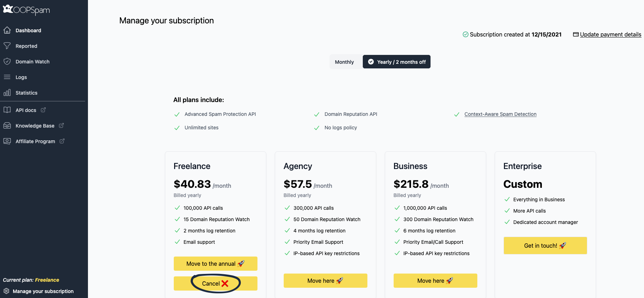The image size is (644, 298).
Task: Click Get in touch for Enterprise
Action: 545,246
